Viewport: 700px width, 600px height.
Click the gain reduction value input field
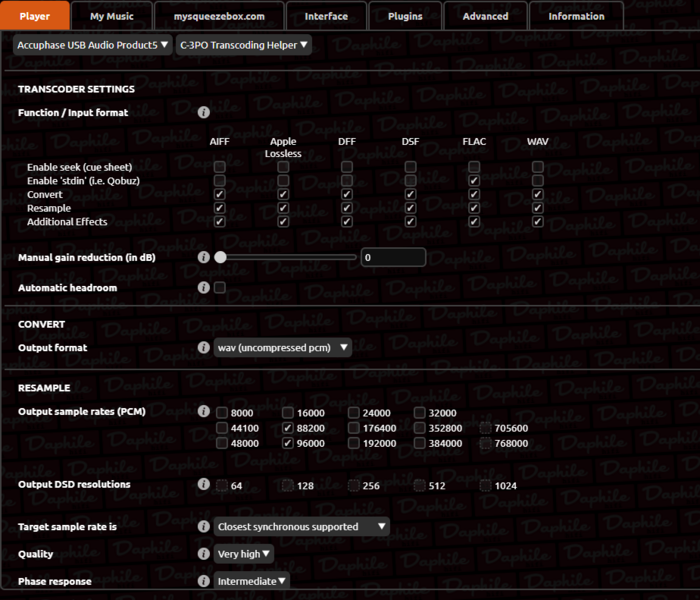[x=393, y=257]
